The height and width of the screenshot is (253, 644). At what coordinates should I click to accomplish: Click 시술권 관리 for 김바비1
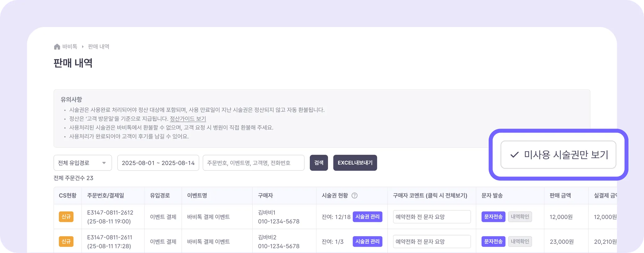coord(368,217)
